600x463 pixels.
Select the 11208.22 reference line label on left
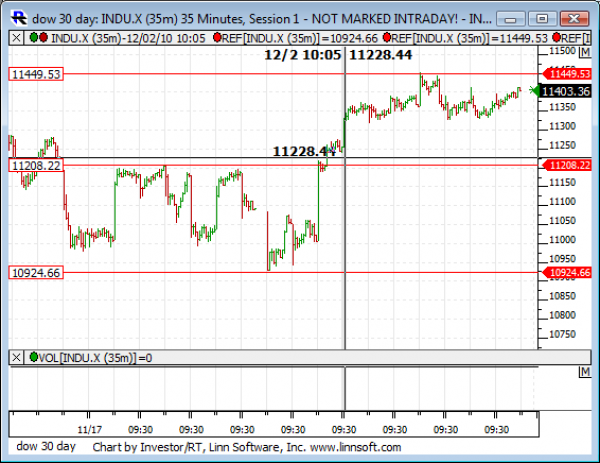36,166
